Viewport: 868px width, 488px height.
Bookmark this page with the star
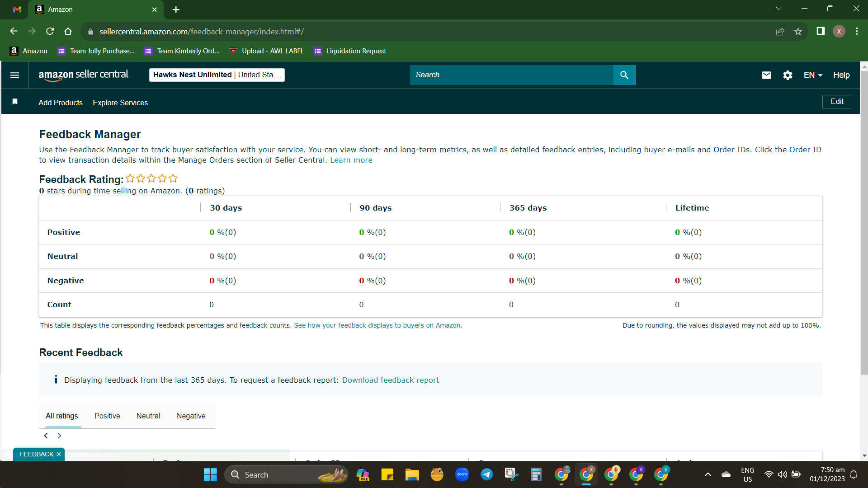coord(798,31)
